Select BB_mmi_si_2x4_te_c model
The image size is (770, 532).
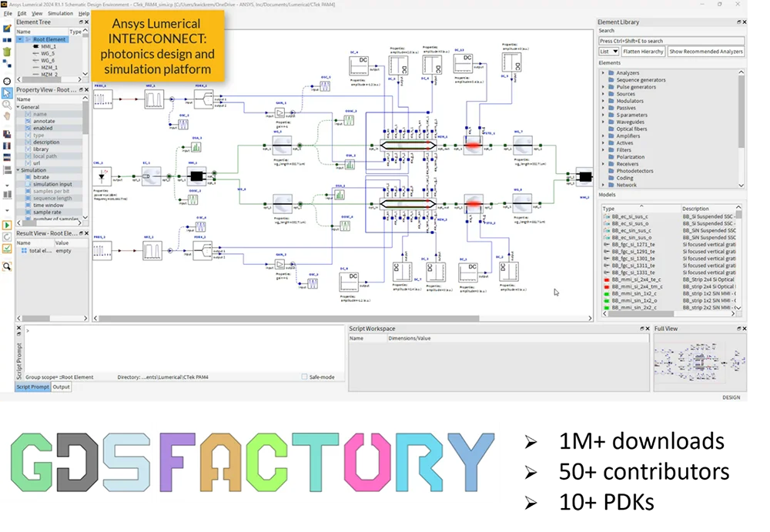tap(637, 279)
